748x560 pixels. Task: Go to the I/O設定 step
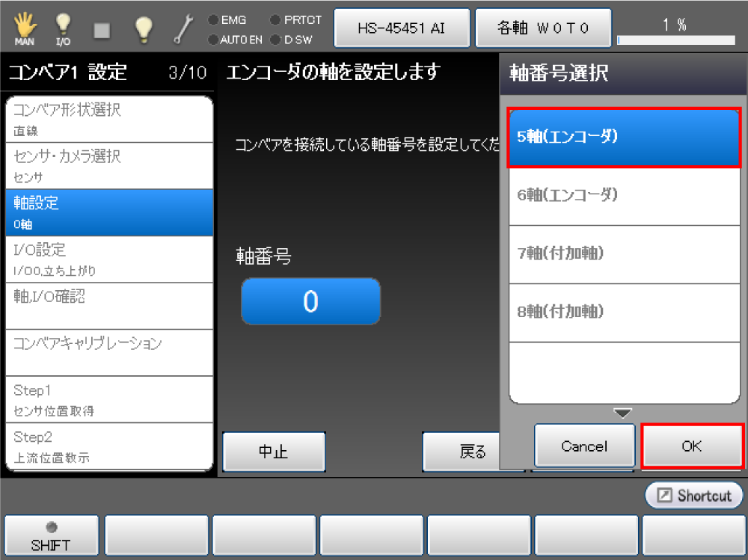109,259
